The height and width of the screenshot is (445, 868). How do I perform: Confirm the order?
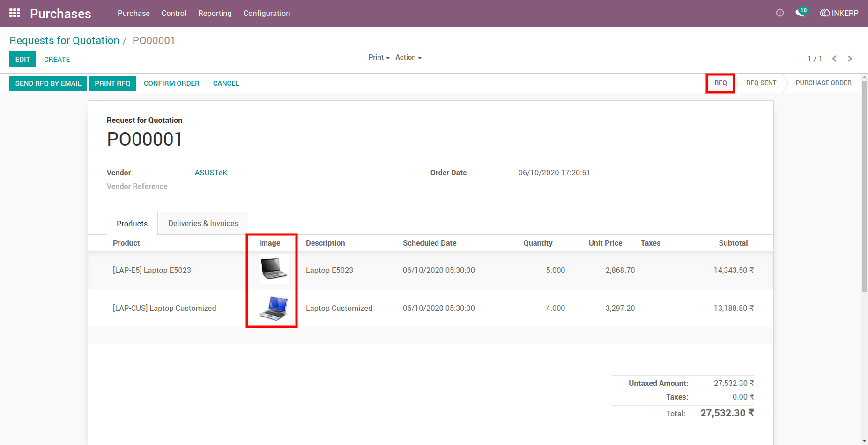coord(171,83)
